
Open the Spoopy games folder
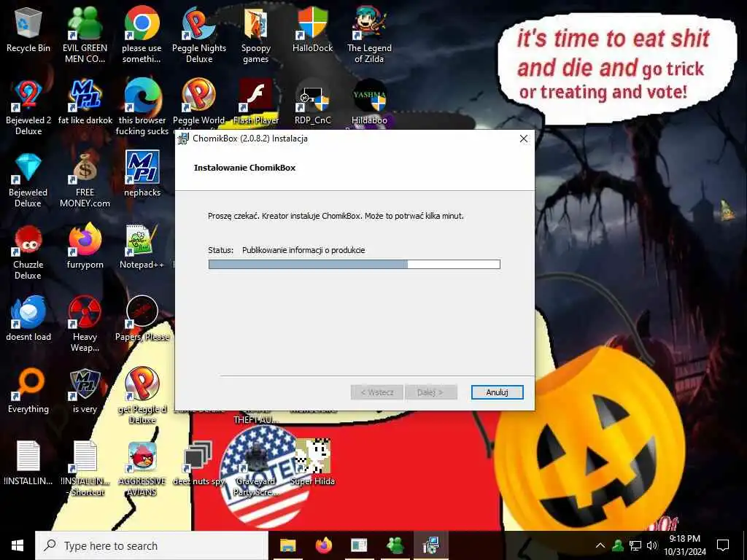tap(256, 35)
